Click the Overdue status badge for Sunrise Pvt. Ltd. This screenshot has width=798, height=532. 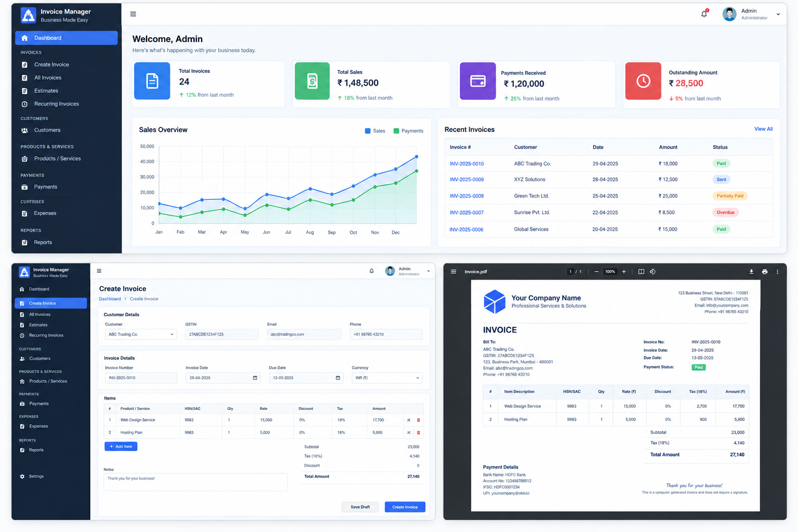pyautogui.click(x=725, y=212)
